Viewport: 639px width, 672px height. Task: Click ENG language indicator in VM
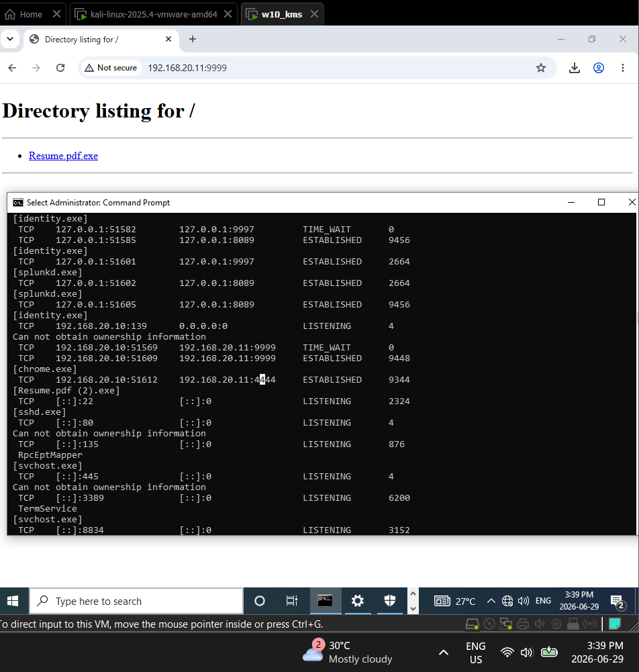point(544,601)
